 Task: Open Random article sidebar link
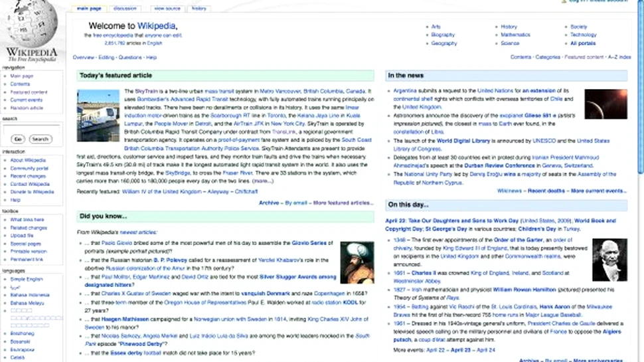click(x=27, y=108)
